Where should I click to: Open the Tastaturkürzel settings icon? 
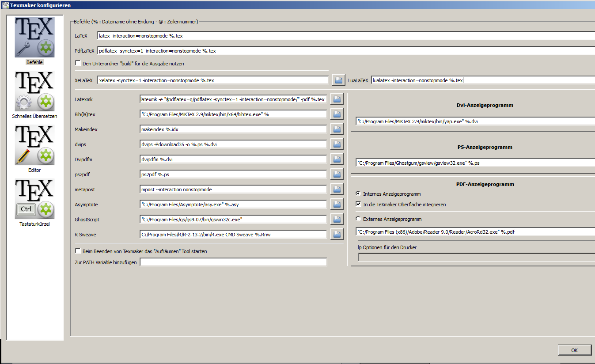coord(34,198)
